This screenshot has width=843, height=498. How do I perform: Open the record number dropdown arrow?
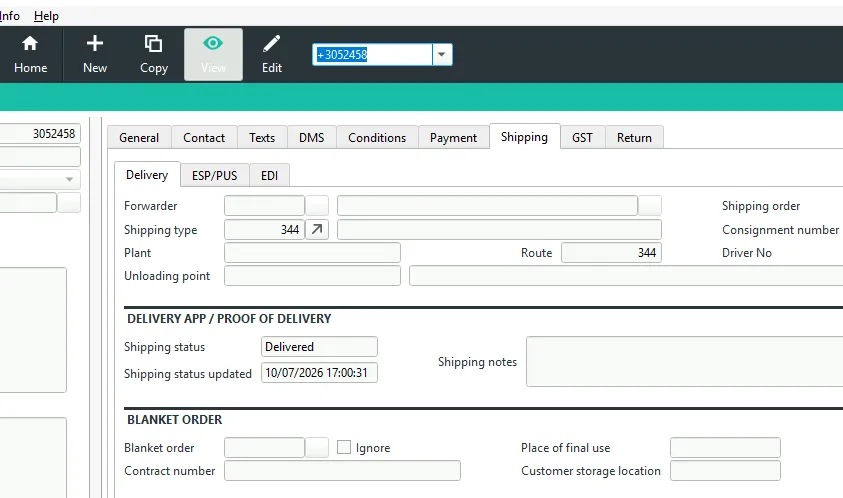click(442, 55)
